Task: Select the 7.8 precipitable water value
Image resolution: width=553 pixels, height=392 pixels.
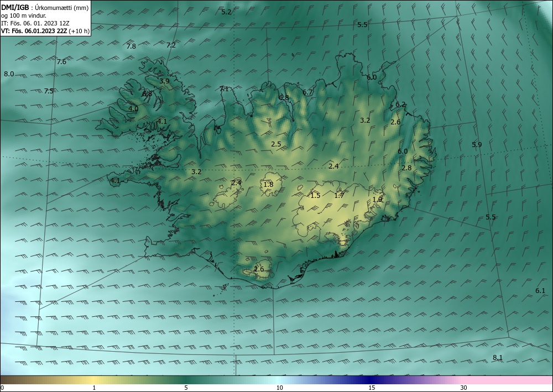Action: coord(131,46)
